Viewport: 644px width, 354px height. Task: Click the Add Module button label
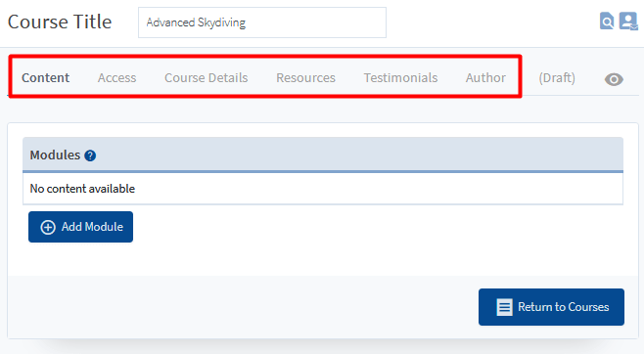pos(92,227)
